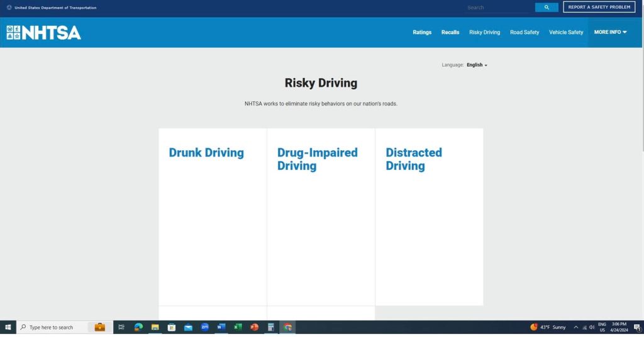
Task: Go to Recalls in the navigation bar
Action: click(450, 32)
